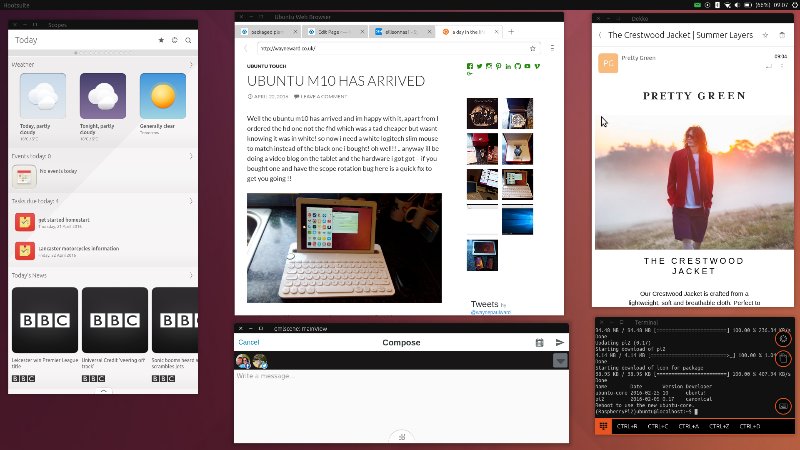Send CTRL+C from the terminal shortcut bar

click(658, 427)
